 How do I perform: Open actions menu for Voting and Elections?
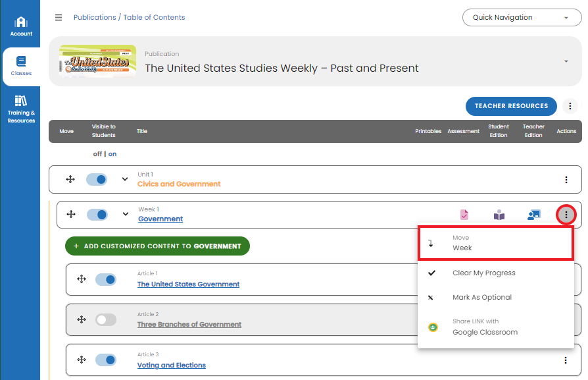(x=566, y=360)
